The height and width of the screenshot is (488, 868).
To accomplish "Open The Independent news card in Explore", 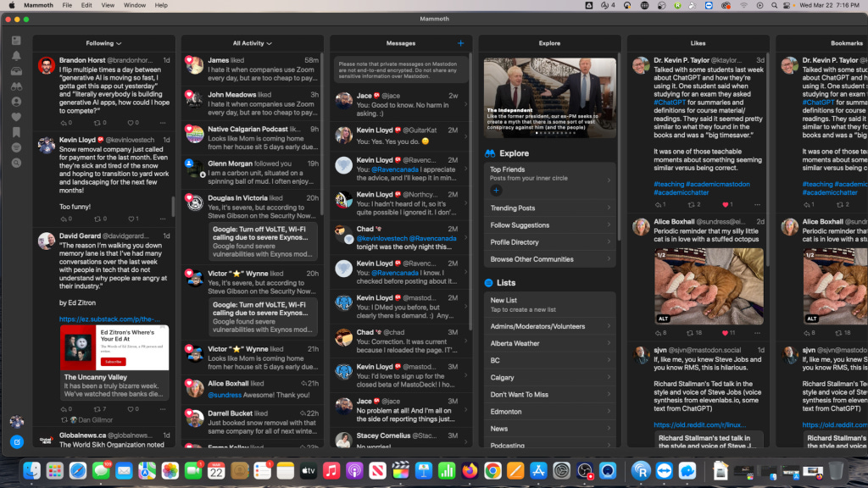I will [549, 98].
